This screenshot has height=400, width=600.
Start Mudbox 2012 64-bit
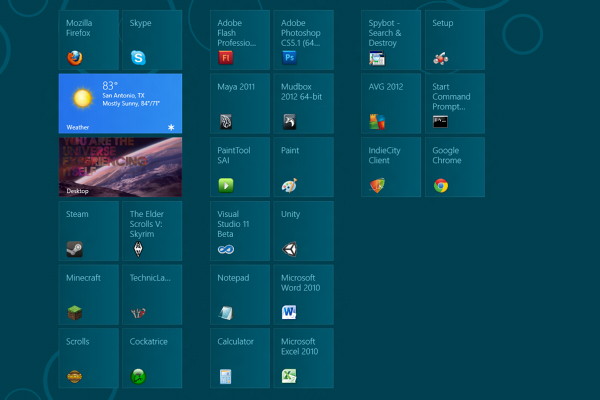coord(304,104)
